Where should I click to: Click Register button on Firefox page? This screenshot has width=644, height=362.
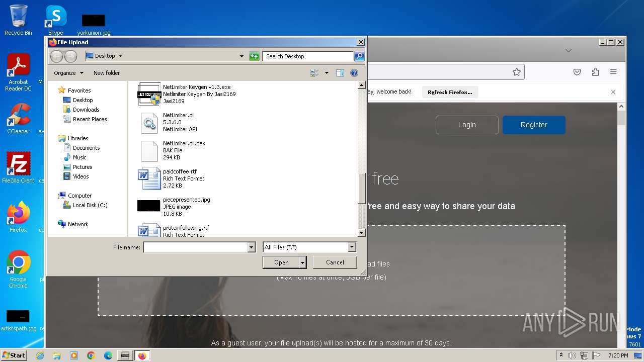534,125
